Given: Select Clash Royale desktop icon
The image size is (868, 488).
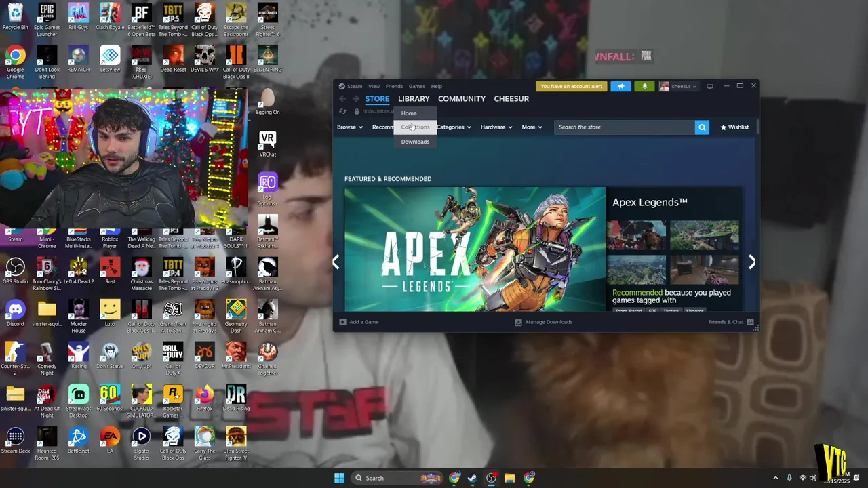Looking at the screenshot, I should pyautogui.click(x=110, y=17).
